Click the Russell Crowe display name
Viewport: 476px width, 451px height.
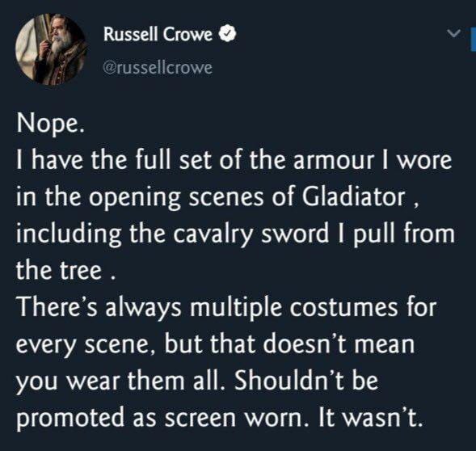tap(158, 34)
